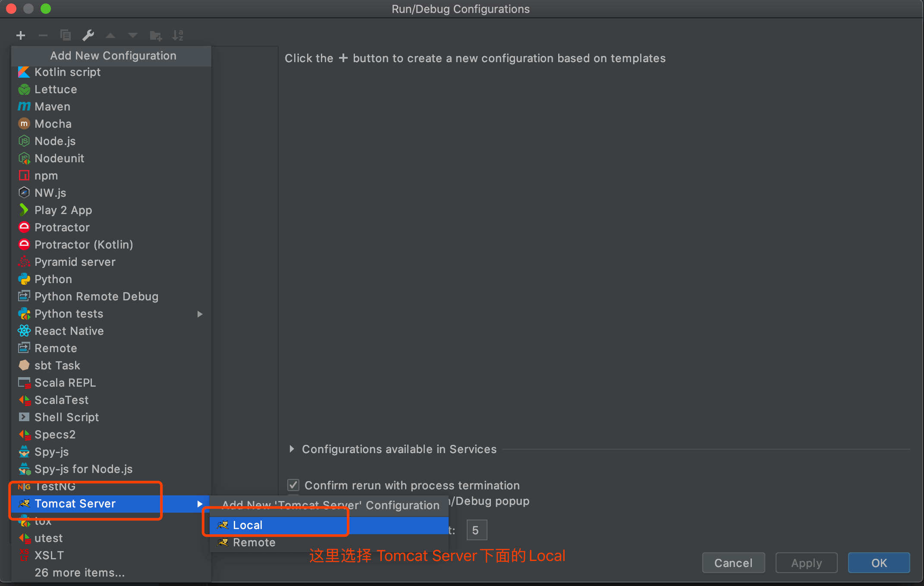Image resolution: width=924 pixels, height=586 pixels.
Task: Click the Add New Configuration plus icon
Action: pos(21,35)
